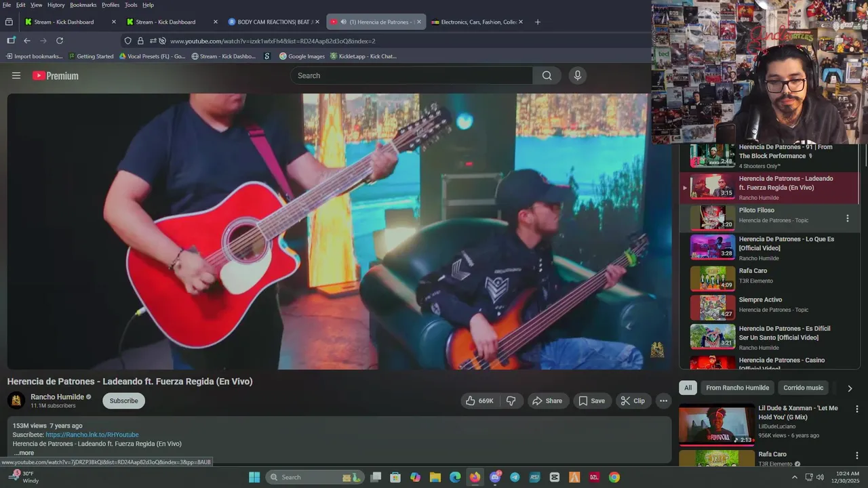
Task: Open Vocal Presets (FL) bookmark
Action: 152,56
